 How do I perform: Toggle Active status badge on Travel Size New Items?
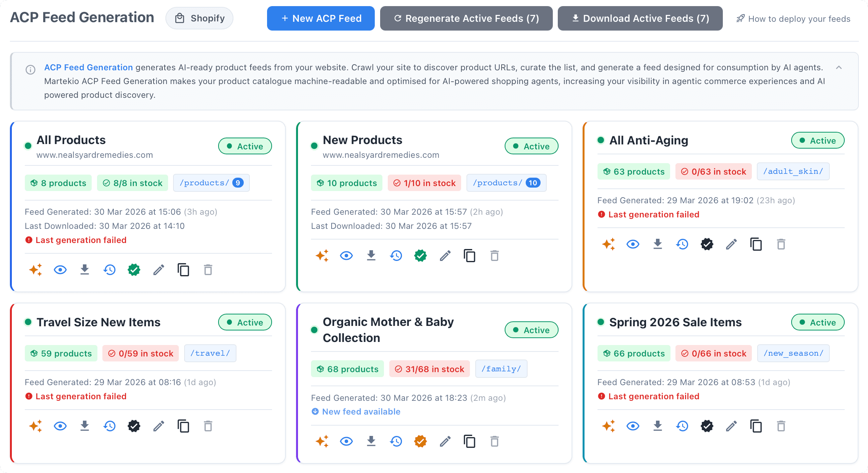tap(245, 322)
